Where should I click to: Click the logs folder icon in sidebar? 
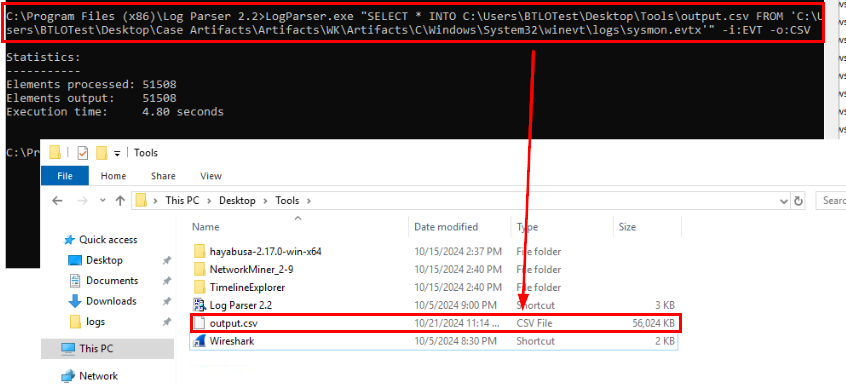(x=76, y=321)
